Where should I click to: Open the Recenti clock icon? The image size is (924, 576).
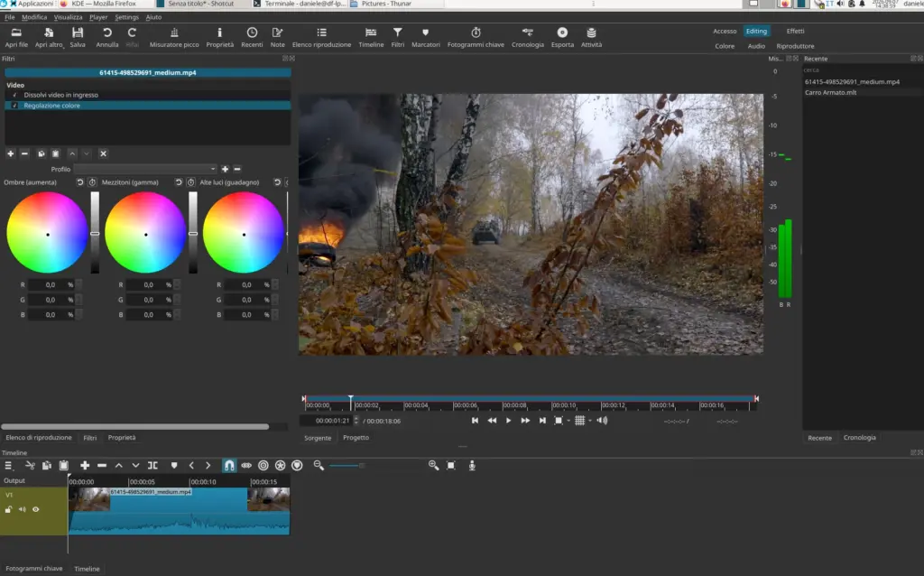(x=252, y=36)
